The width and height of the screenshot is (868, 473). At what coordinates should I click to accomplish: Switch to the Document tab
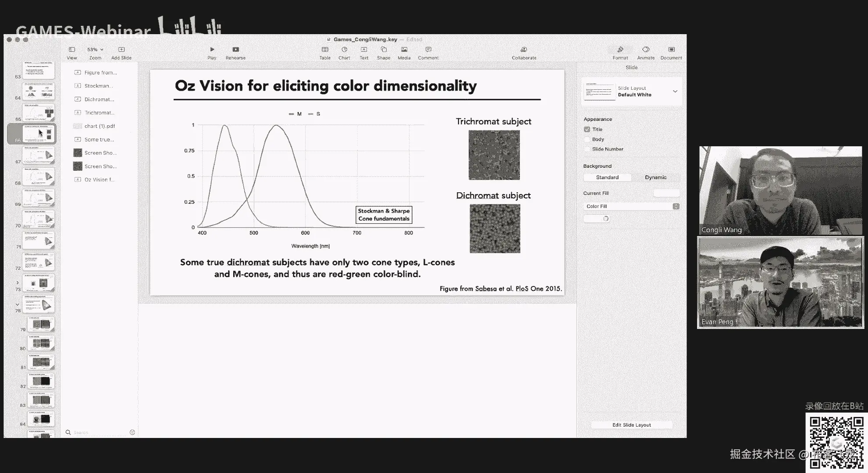[x=671, y=50]
